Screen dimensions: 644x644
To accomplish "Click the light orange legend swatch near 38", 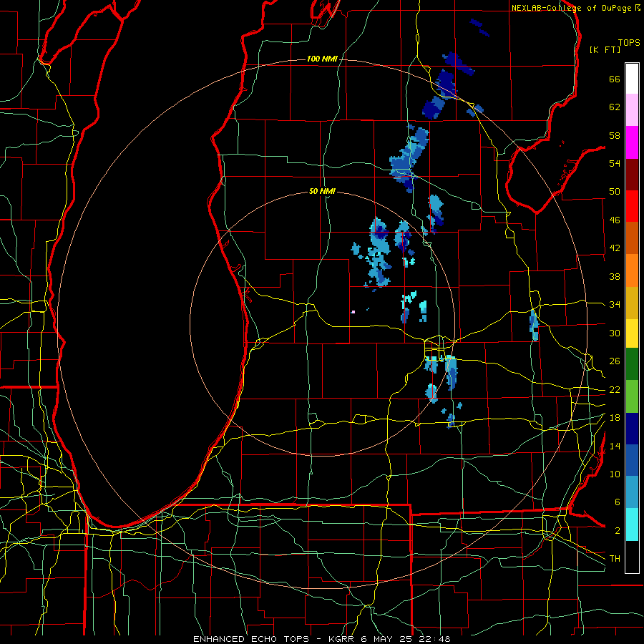I will (x=632, y=270).
